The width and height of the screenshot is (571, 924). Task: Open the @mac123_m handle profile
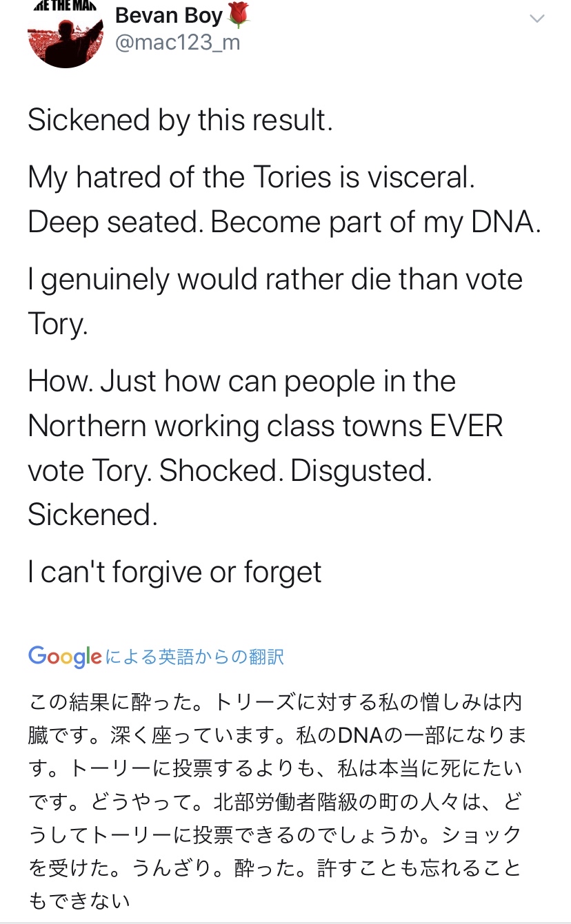click(x=177, y=43)
